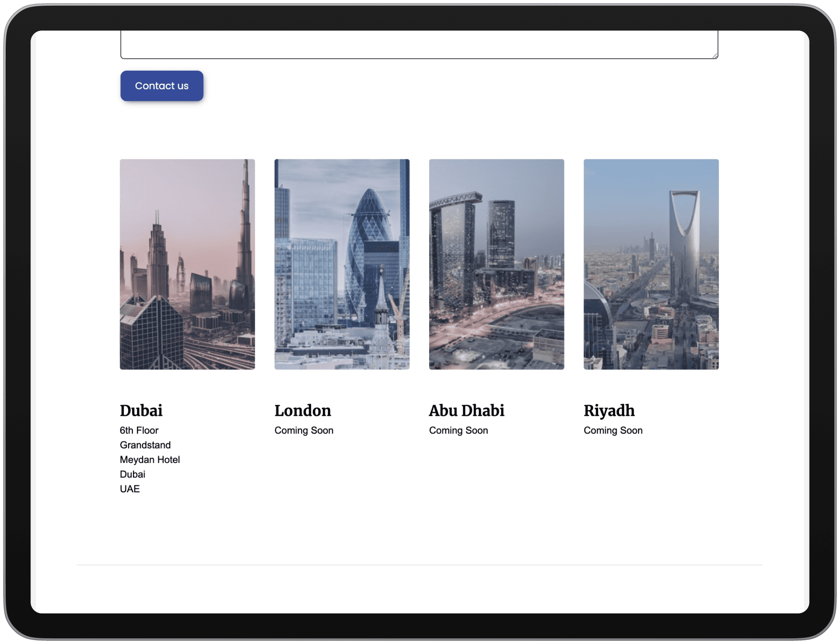The width and height of the screenshot is (840, 644).
Task: Click the Grandstand address line
Action: click(x=145, y=445)
